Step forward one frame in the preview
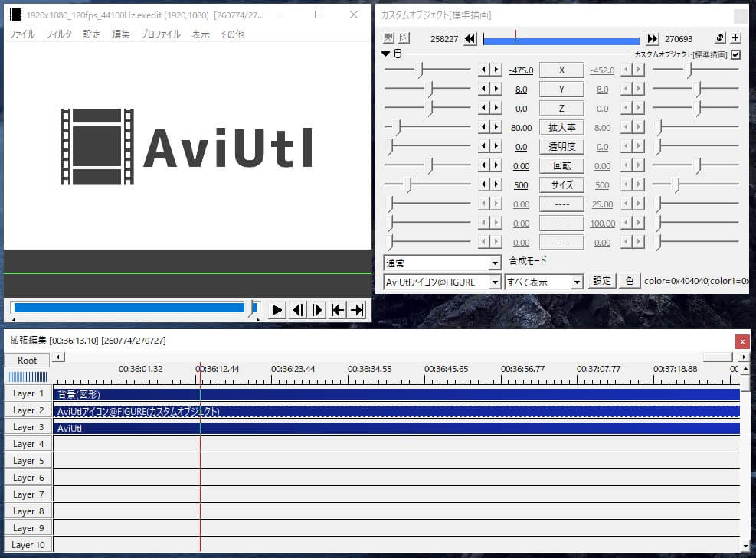 tap(317, 310)
